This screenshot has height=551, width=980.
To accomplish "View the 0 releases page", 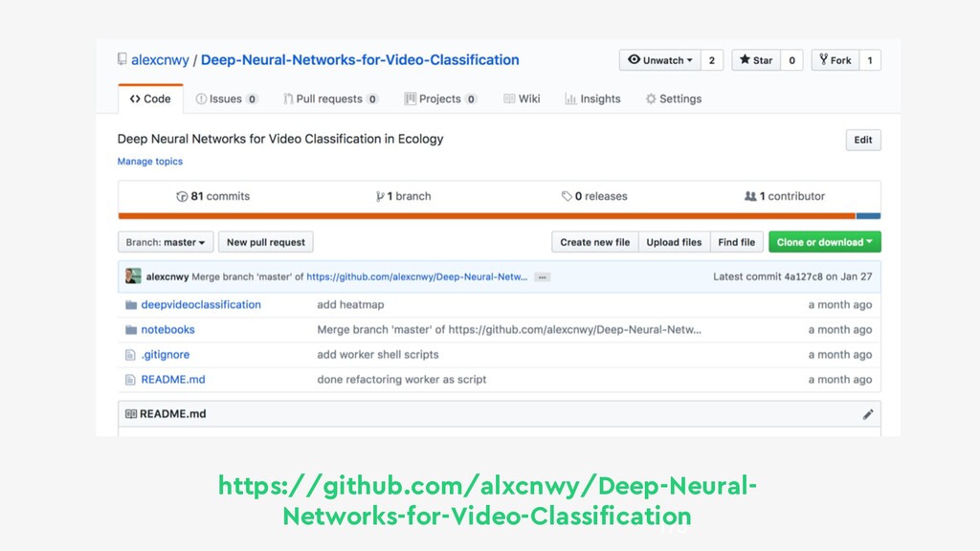I will pyautogui.click(x=594, y=196).
